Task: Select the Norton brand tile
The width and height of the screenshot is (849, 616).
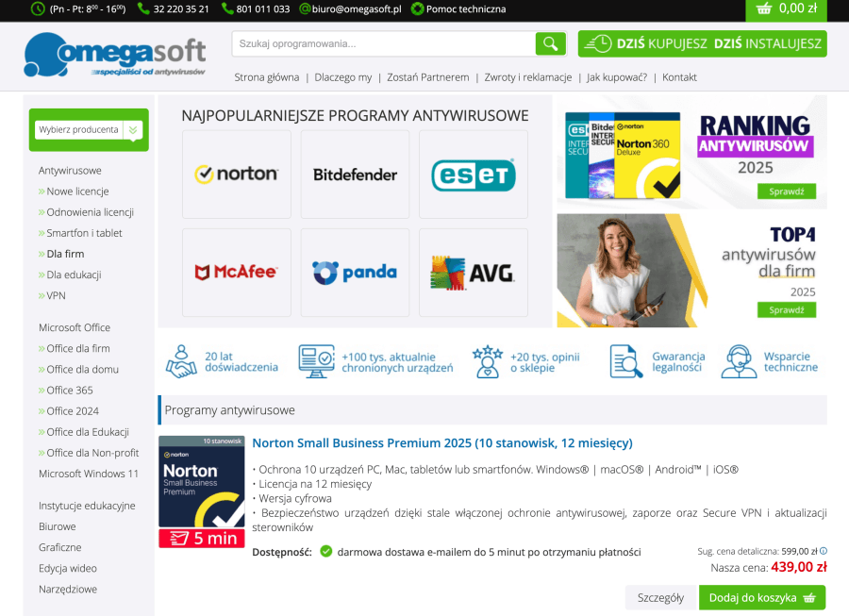Action: point(236,174)
